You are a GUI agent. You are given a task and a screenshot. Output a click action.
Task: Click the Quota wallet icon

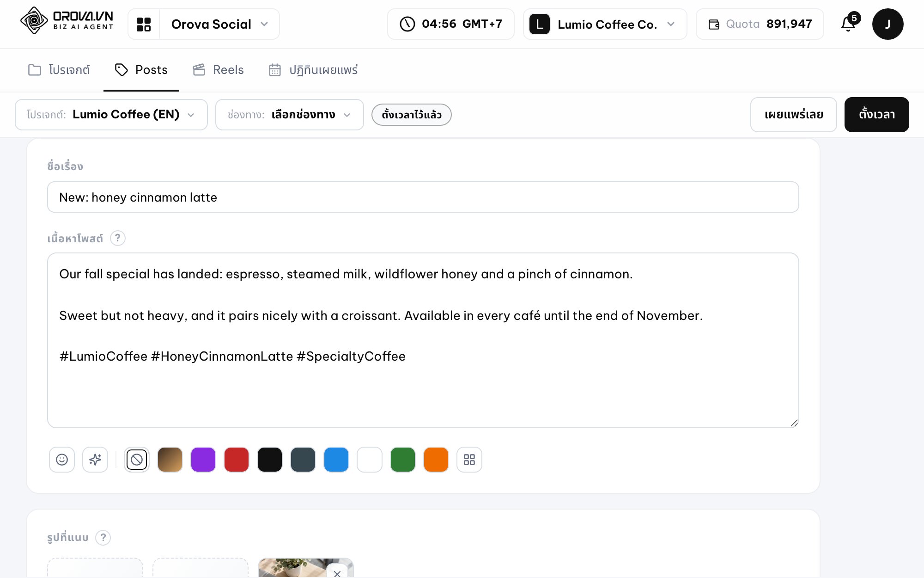click(x=714, y=24)
